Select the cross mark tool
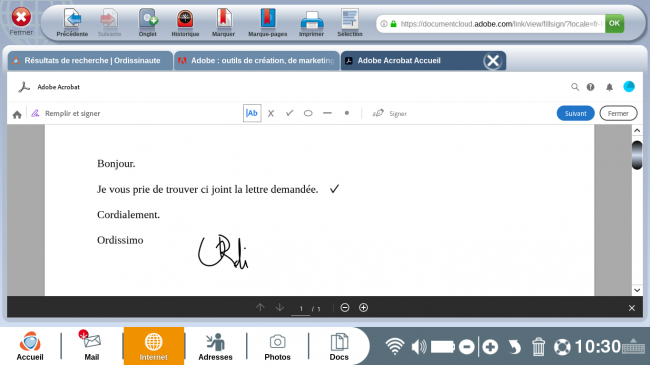 click(x=271, y=113)
